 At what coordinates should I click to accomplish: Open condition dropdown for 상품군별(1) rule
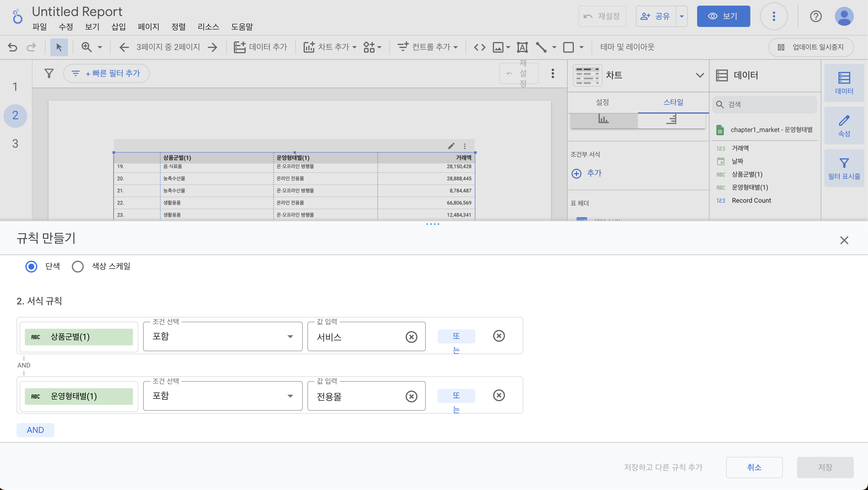(222, 336)
